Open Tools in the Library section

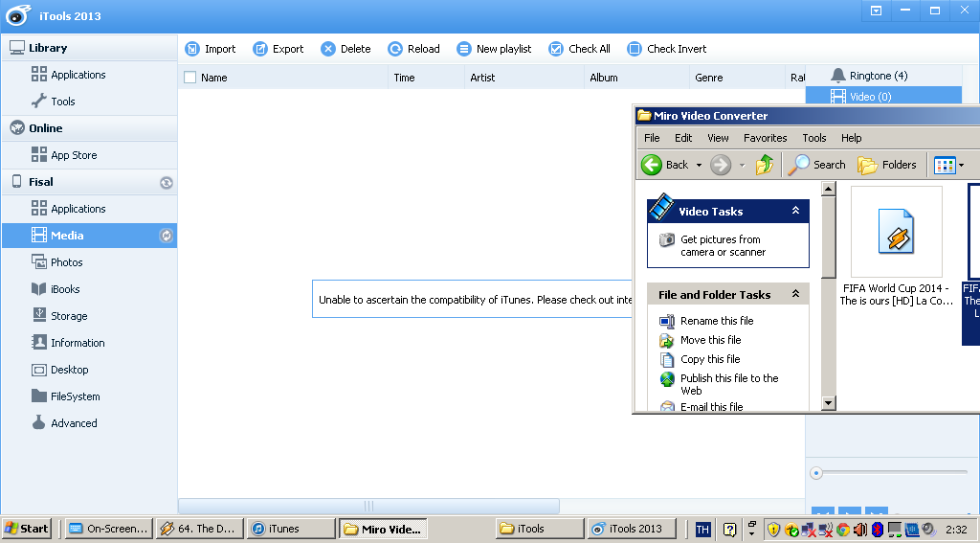click(x=89, y=102)
